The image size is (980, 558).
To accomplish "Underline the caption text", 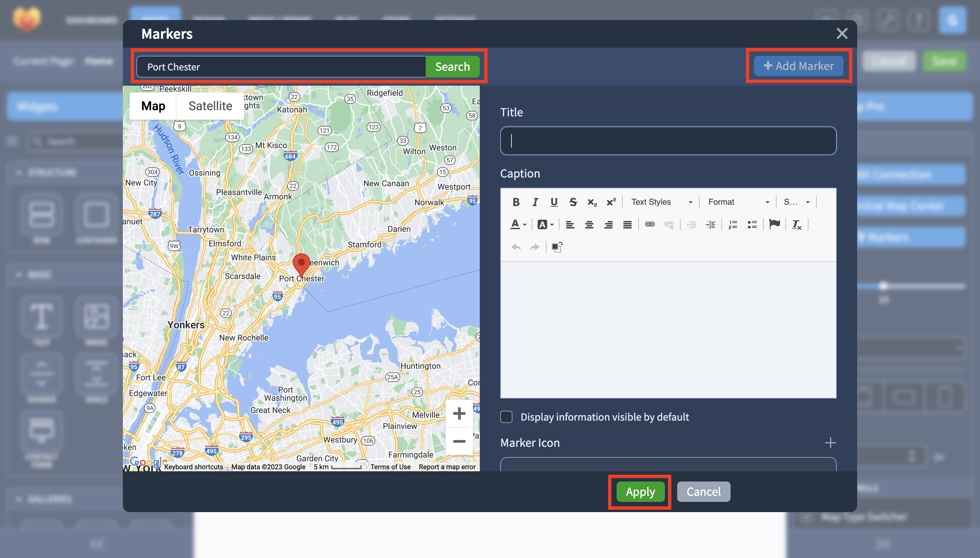I will [554, 202].
